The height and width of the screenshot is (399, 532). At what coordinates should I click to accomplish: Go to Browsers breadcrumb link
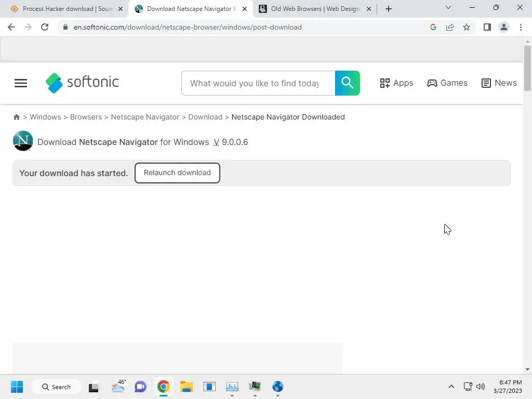click(x=86, y=117)
